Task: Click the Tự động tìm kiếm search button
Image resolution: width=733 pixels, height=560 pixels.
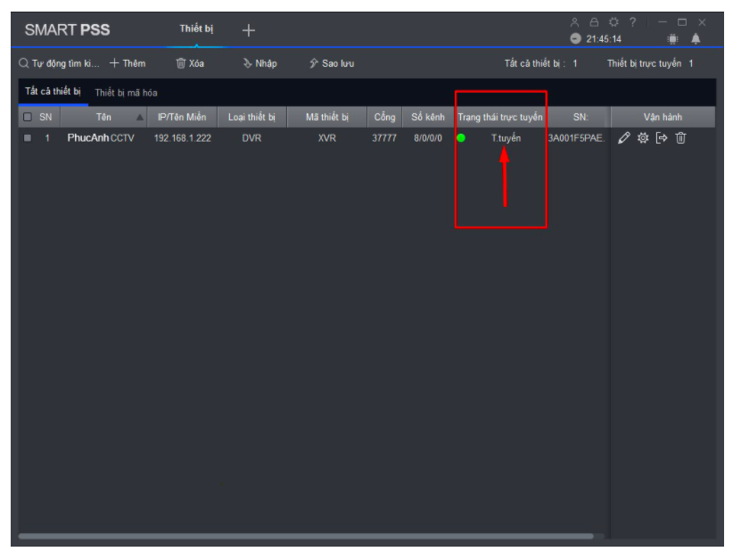Action: 59,63
